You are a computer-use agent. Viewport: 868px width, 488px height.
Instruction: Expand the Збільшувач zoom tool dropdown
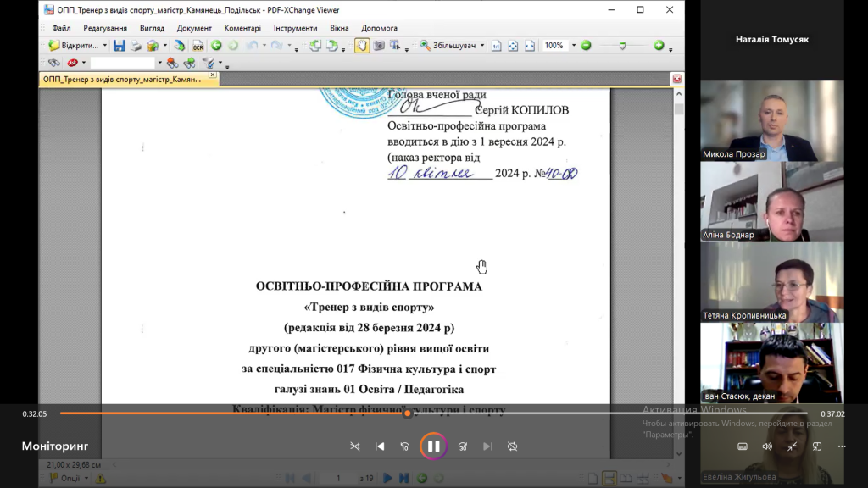point(483,46)
